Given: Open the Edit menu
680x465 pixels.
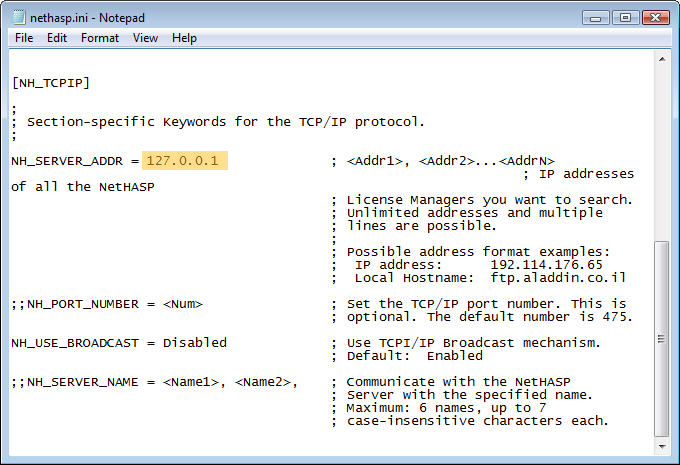Looking at the screenshot, I should (x=57, y=38).
